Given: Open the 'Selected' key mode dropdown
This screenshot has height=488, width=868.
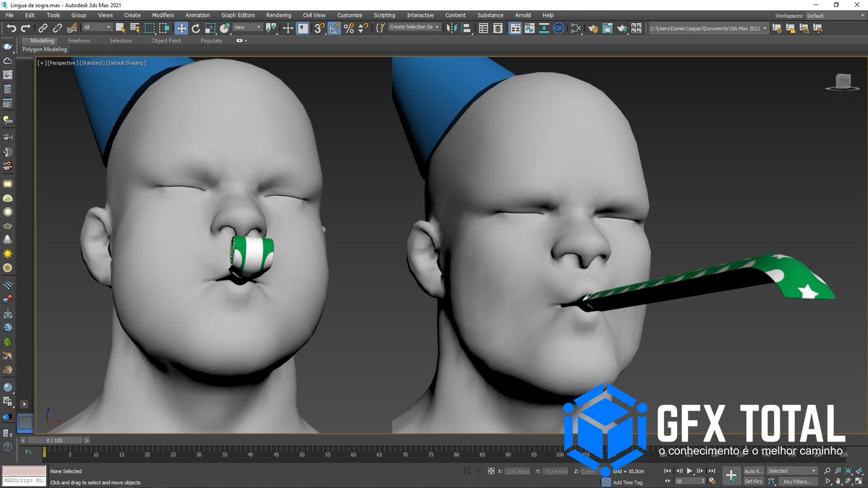Looking at the screenshot, I should point(792,471).
